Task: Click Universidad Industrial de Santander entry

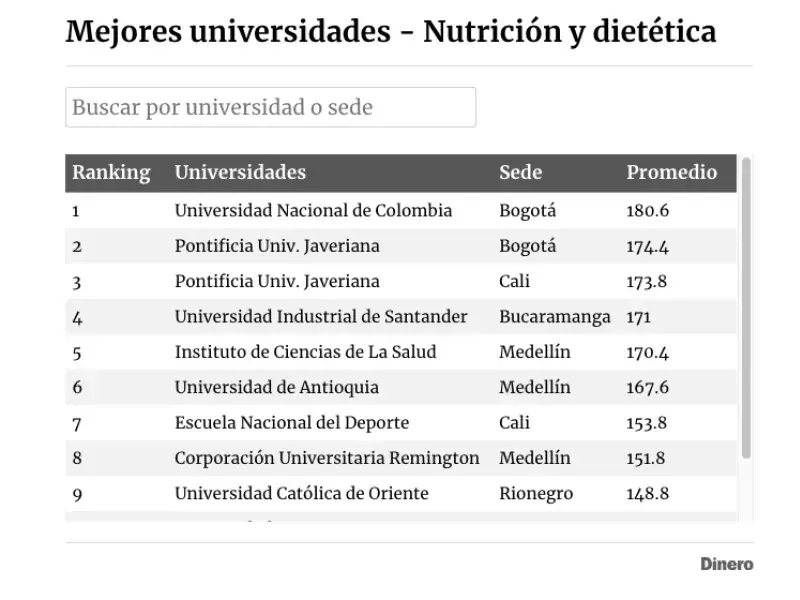Action: coord(320,316)
